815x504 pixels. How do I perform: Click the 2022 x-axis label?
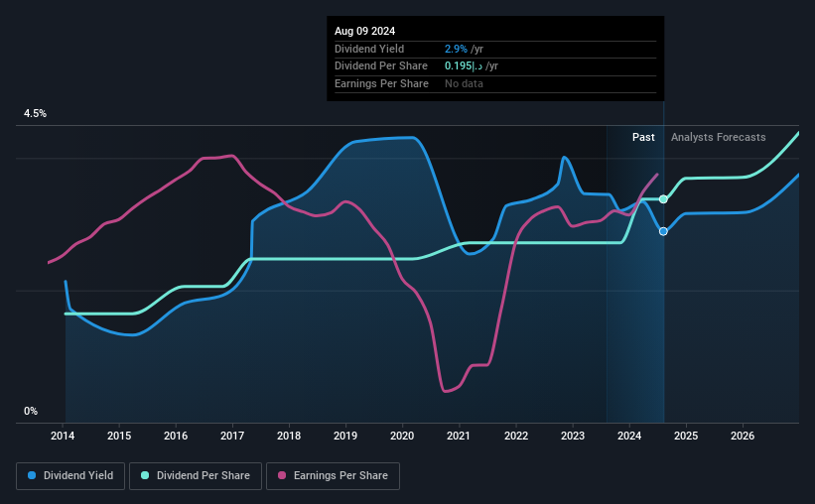tap(516, 436)
